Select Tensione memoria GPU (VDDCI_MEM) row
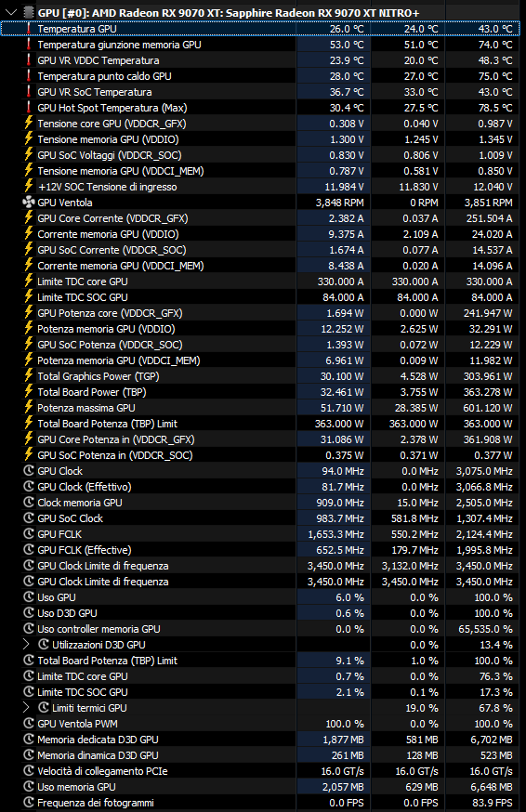This screenshot has height=812, width=526. click(x=260, y=171)
